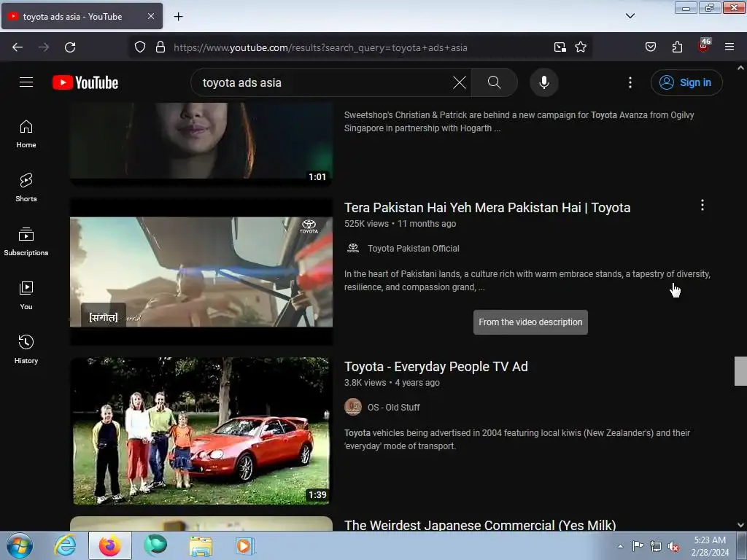The height and width of the screenshot is (560, 747).
Task: Open Shorts in sidebar
Action: [x=26, y=188]
